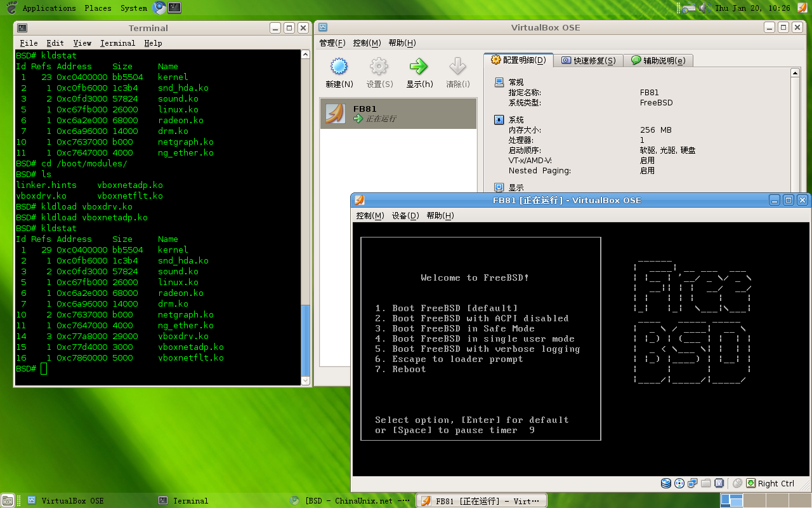
Task: Launch terminal from the top panel launcher
Action: pos(174,8)
